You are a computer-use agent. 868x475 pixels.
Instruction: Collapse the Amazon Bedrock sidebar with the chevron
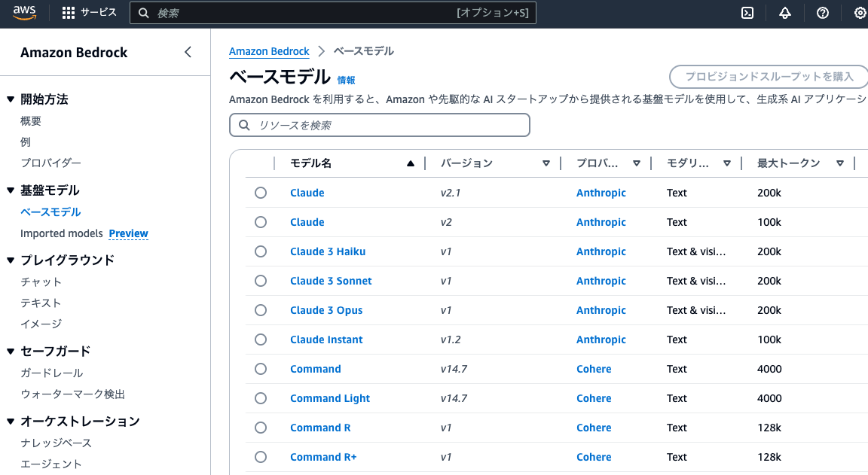pos(188,52)
